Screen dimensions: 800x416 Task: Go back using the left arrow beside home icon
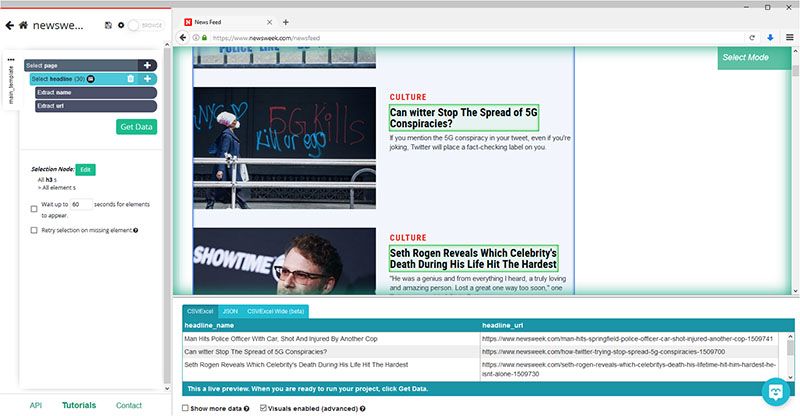coord(9,25)
